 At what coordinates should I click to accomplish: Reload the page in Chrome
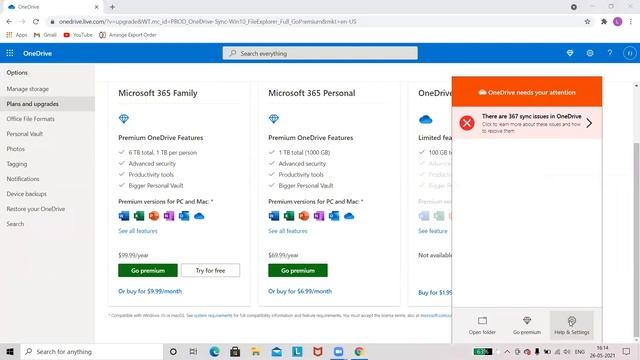click(x=36, y=21)
